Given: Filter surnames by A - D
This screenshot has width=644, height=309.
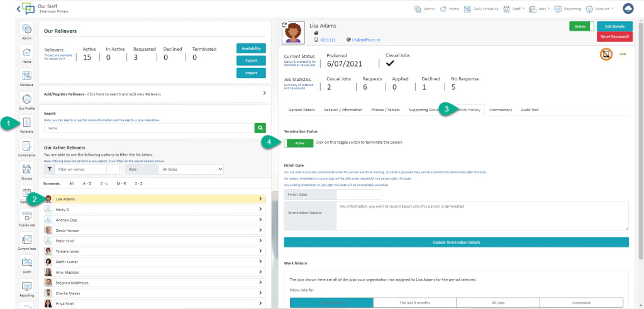Looking at the screenshot, I should point(87,183).
